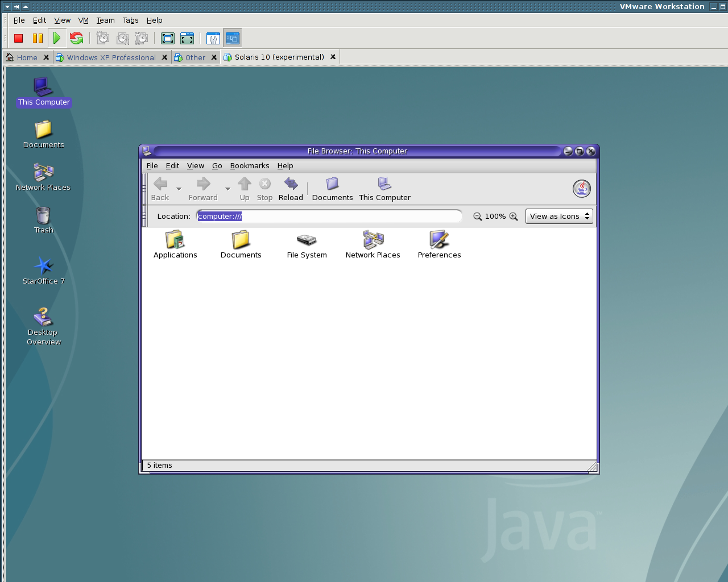The image size is (728, 582).
Task: Open the File Browser View menu
Action: click(196, 166)
